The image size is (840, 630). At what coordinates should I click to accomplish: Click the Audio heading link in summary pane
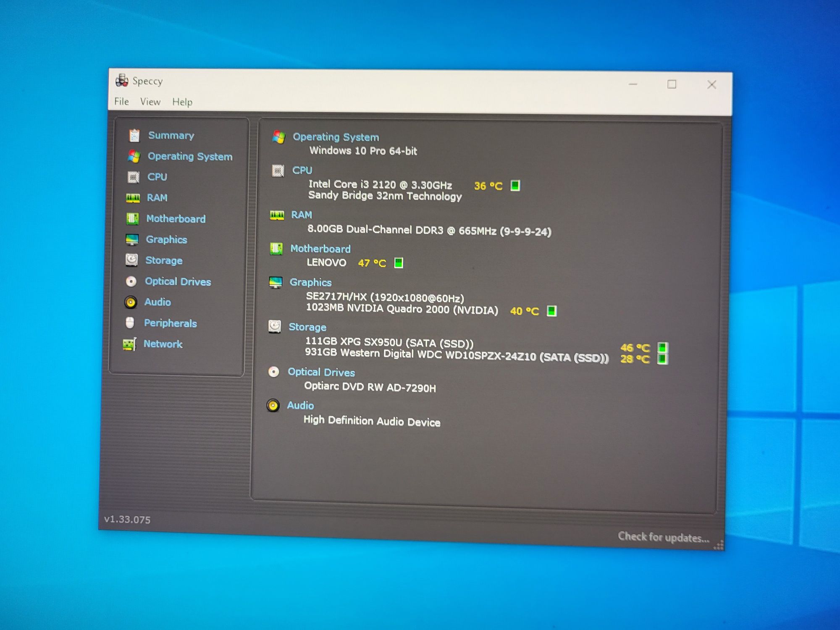(x=300, y=405)
